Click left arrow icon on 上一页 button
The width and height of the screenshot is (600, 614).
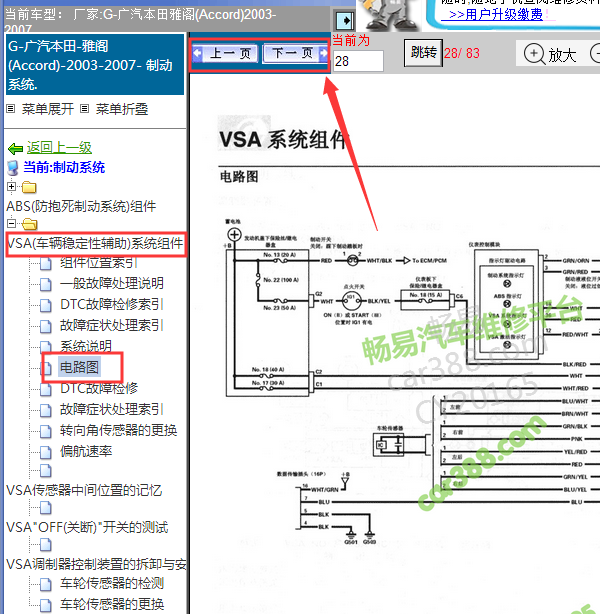(x=197, y=53)
